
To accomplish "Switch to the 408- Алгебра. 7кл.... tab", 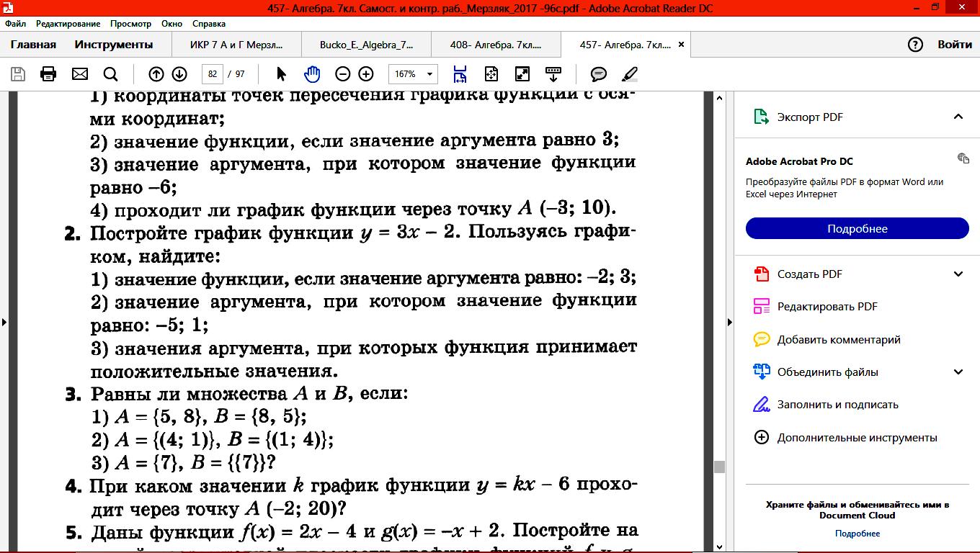I will [x=496, y=45].
